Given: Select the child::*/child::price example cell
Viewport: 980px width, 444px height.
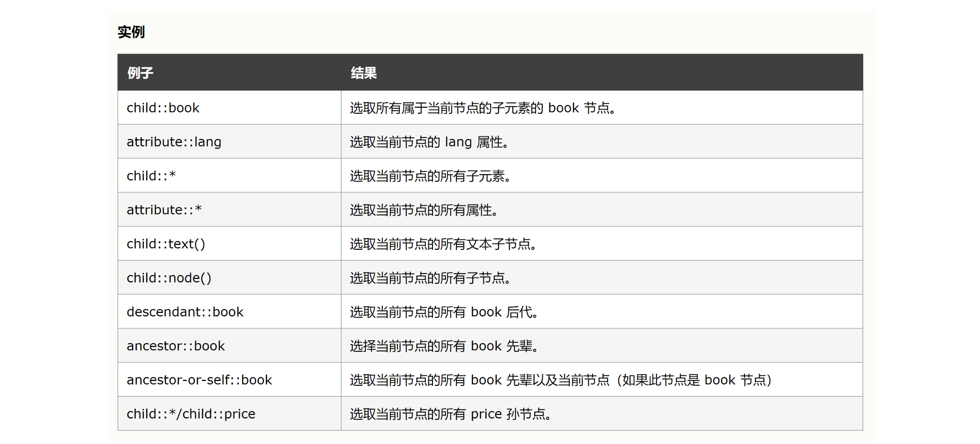Looking at the screenshot, I should tap(191, 414).
